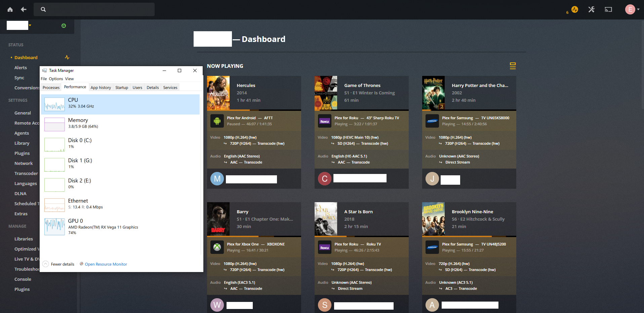Screen dimensions: 644x313
Task: Open Task Manager File menu
Action: (44, 79)
